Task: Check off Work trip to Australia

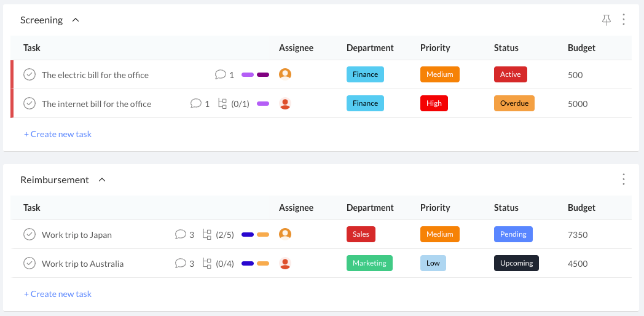Action: (x=29, y=263)
